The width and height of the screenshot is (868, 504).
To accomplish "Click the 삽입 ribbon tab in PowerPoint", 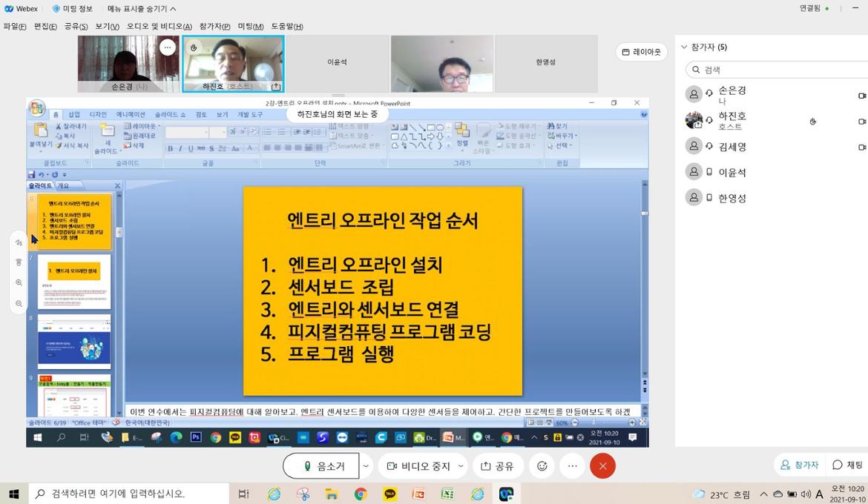I will point(74,115).
